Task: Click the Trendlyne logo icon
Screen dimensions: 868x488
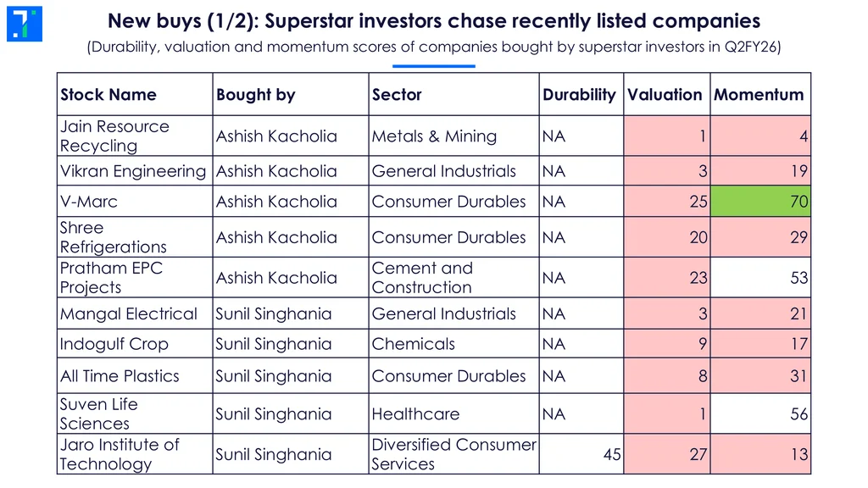Action: pyautogui.click(x=24, y=24)
